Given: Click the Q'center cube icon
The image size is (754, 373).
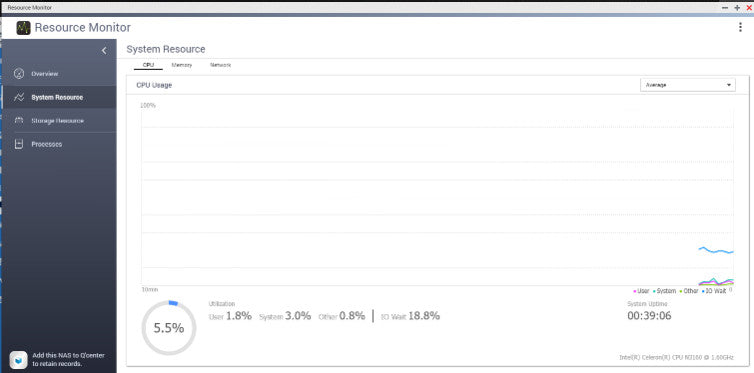Looking at the screenshot, I should point(18,360).
